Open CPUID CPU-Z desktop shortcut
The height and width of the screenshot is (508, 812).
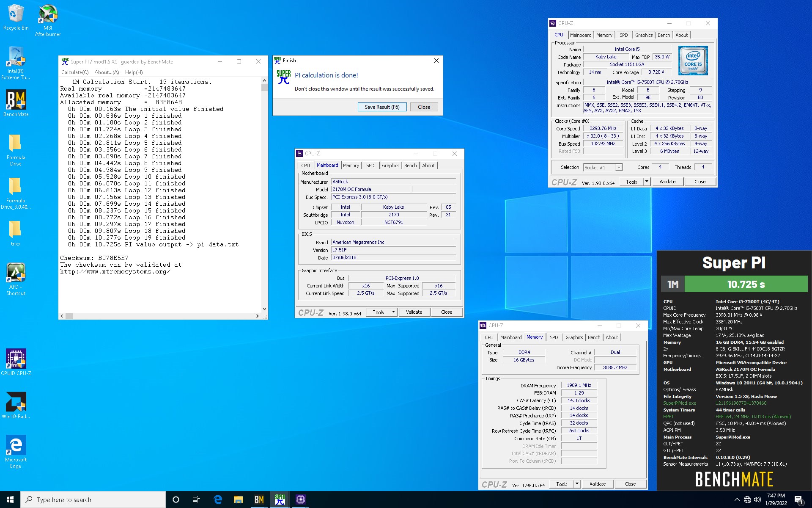(x=16, y=362)
